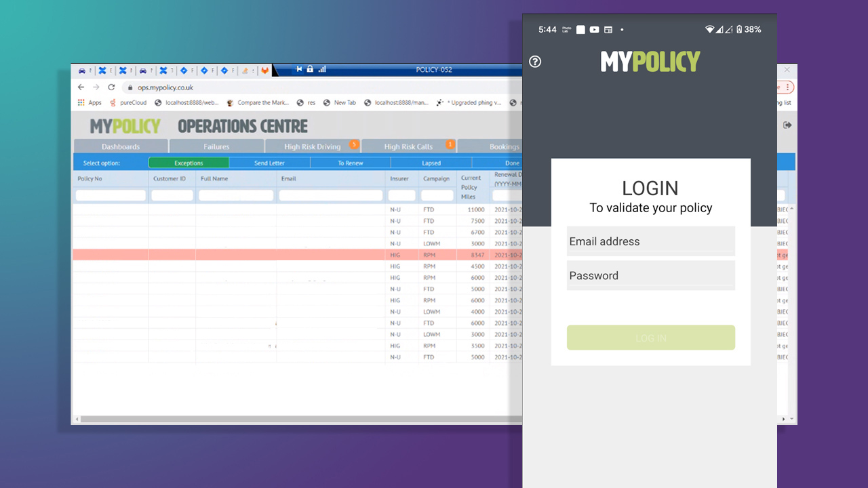The image size is (868, 488).
Task: Switch to the GitLab fox browser tab
Action: coord(265,70)
